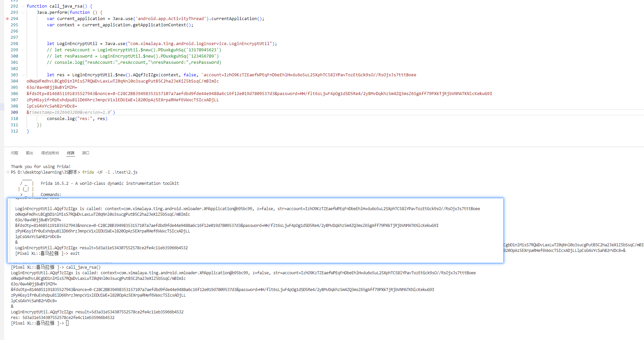Switch to the 问题 (Problems) panel tab
Image resolution: width=644 pixels, height=340 pixels.
14,153
